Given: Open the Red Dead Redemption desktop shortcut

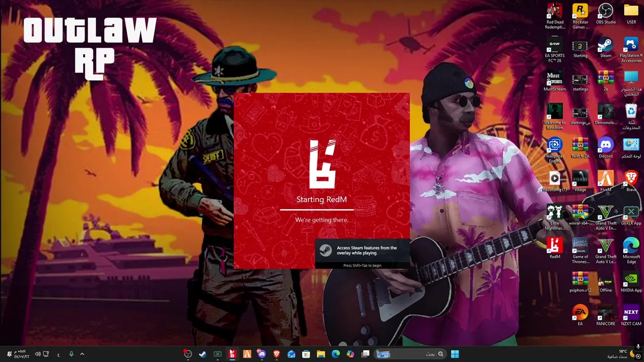Looking at the screenshot, I should pos(555,16).
